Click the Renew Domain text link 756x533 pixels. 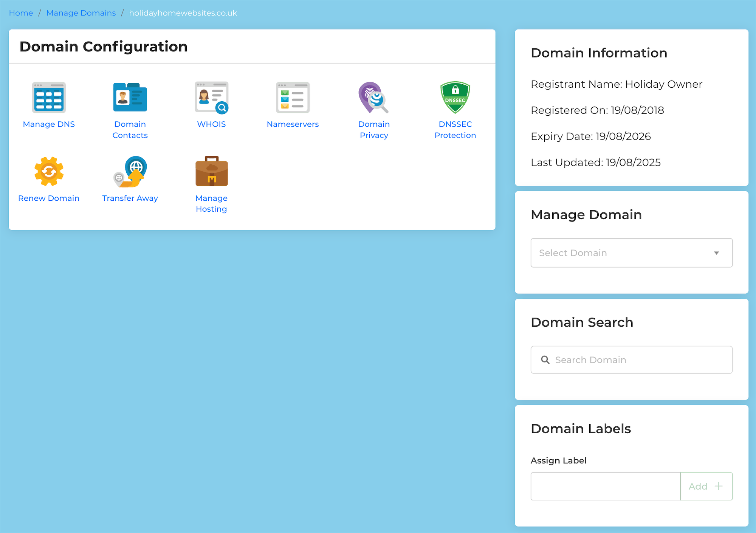click(49, 198)
